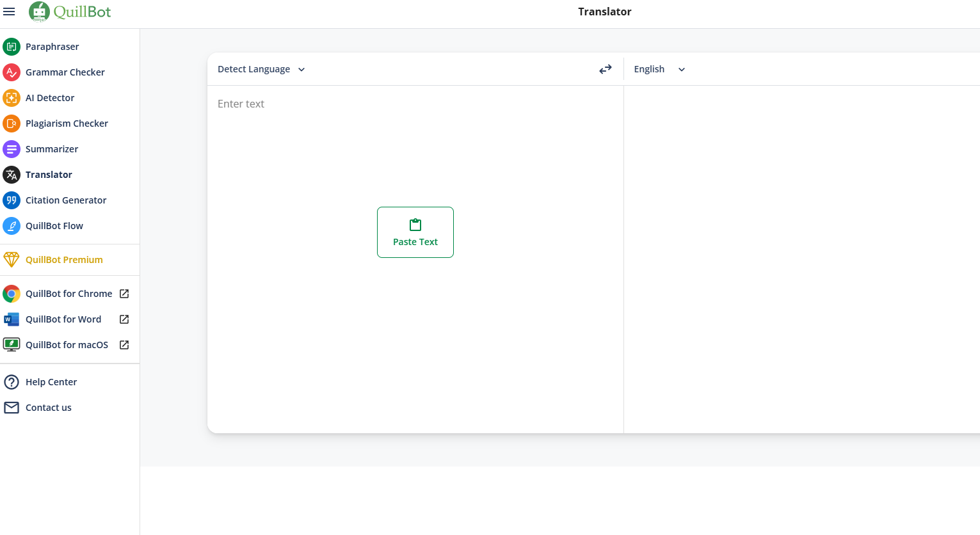Image resolution: width=980 pixels, height=535 pixels.
Task: Click the Translator title in the header
Action: pyautogui.click(x=604, y=11)
